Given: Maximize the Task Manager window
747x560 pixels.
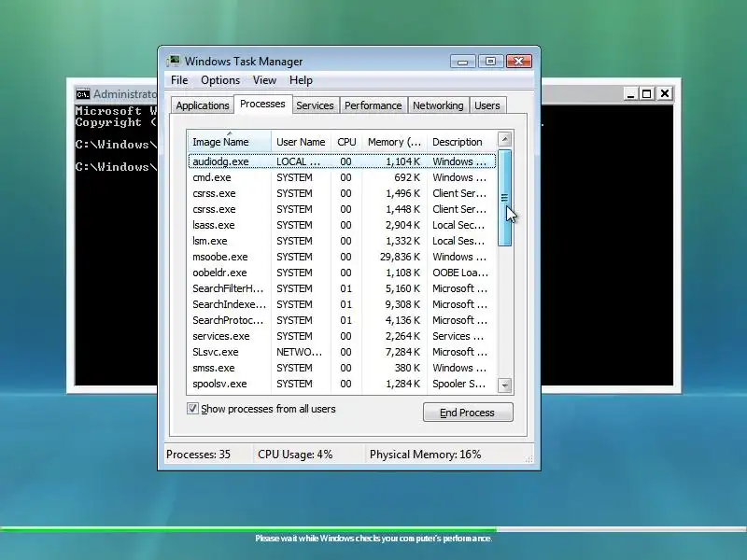Looking at the screenshot, I should pyautogui.click(x=490, y=62).
